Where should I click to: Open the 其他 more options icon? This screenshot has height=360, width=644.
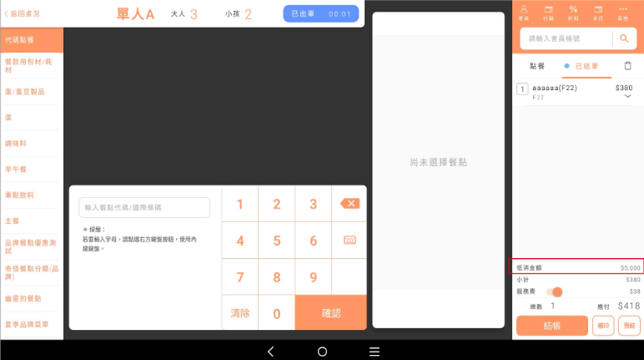click(622, 12)
